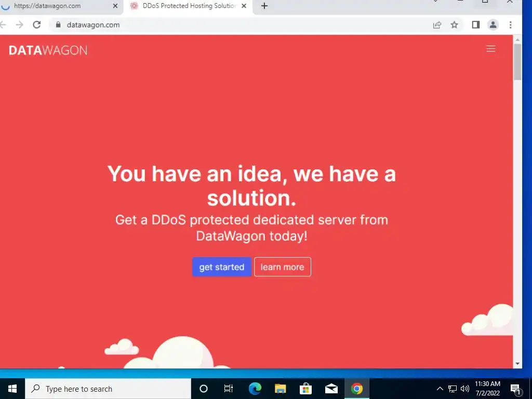Click the get started button
532x399 pixels.
pos(221,267)
